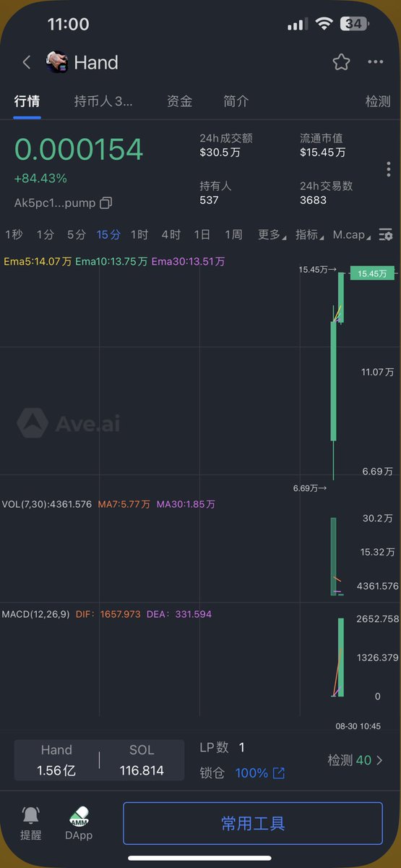Expand the 更多 timeframe dropdown

click(x=272, y=234)
